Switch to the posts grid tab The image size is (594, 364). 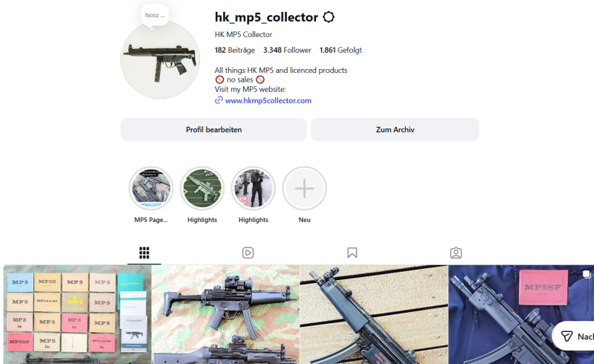pyautogui.click(x=144, y=253)
